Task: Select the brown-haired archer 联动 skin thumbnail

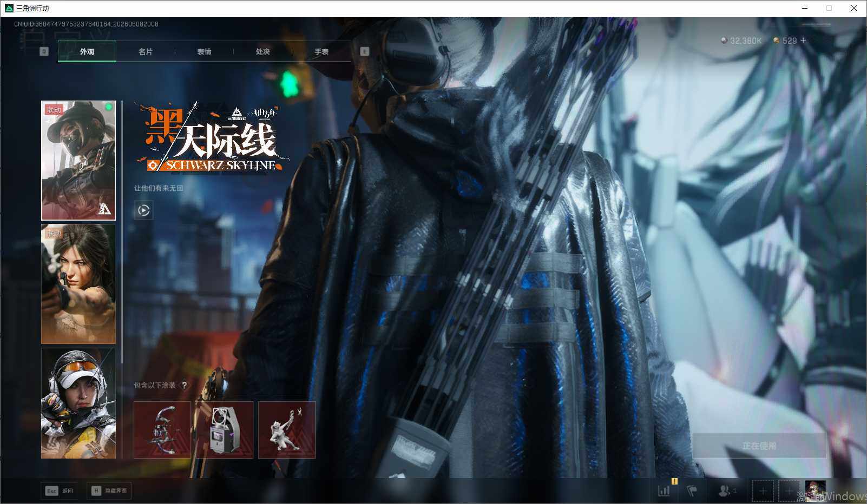Action: [78, 284]
